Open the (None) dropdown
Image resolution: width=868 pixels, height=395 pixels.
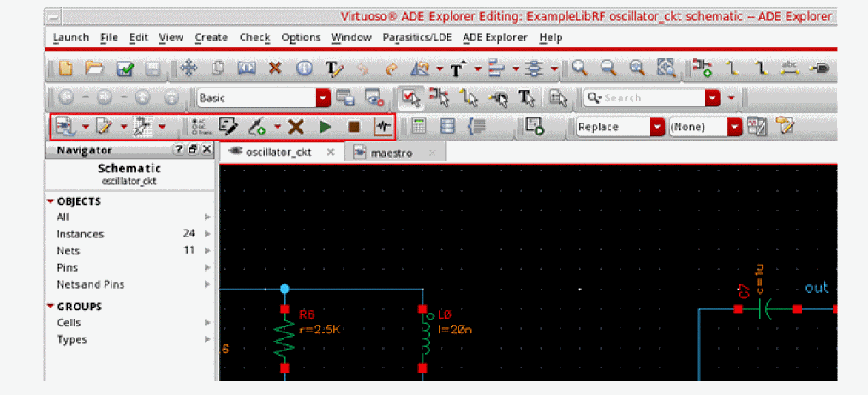(734, 128)
